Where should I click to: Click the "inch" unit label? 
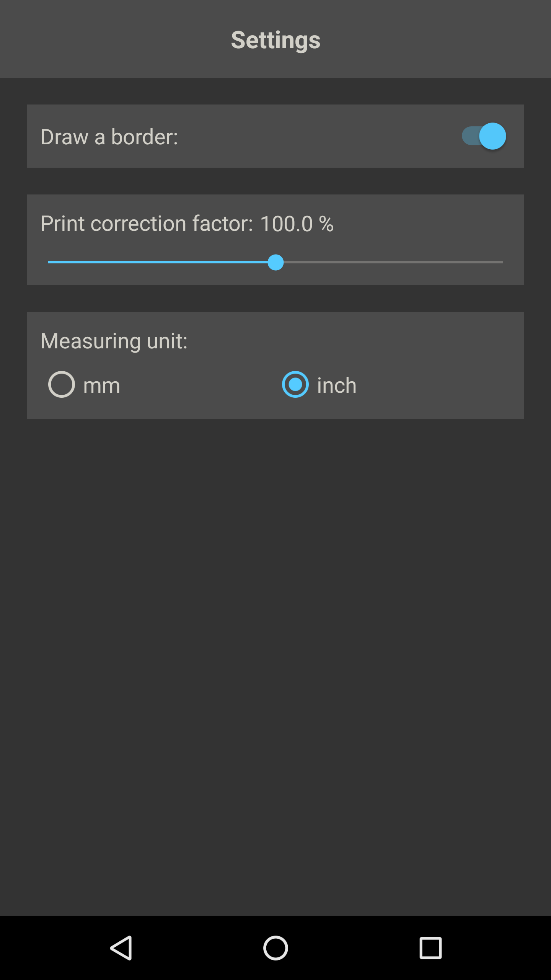pos(337,385)
